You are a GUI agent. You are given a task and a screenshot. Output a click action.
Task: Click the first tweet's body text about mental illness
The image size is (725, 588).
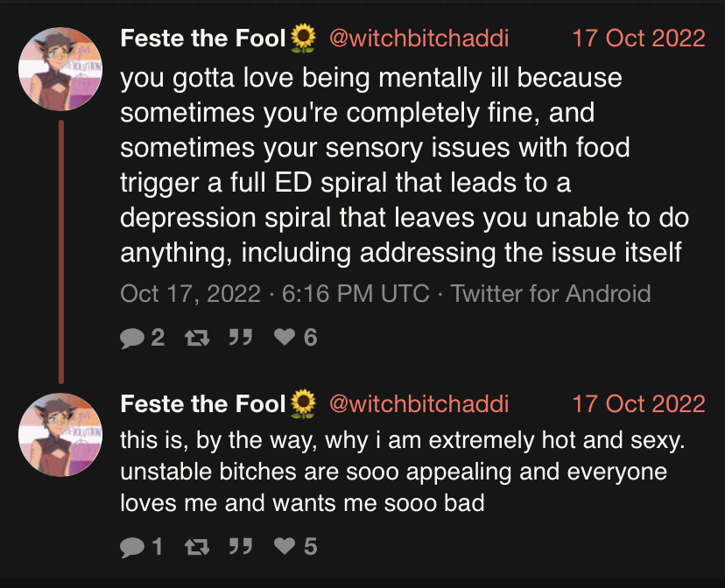(403, 166)
